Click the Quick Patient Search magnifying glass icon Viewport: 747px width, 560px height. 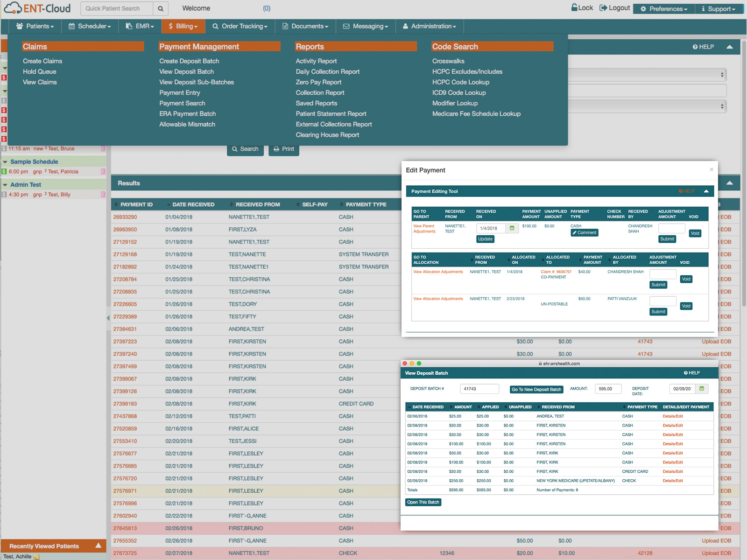pyautogui.click(x=161, y=8)
